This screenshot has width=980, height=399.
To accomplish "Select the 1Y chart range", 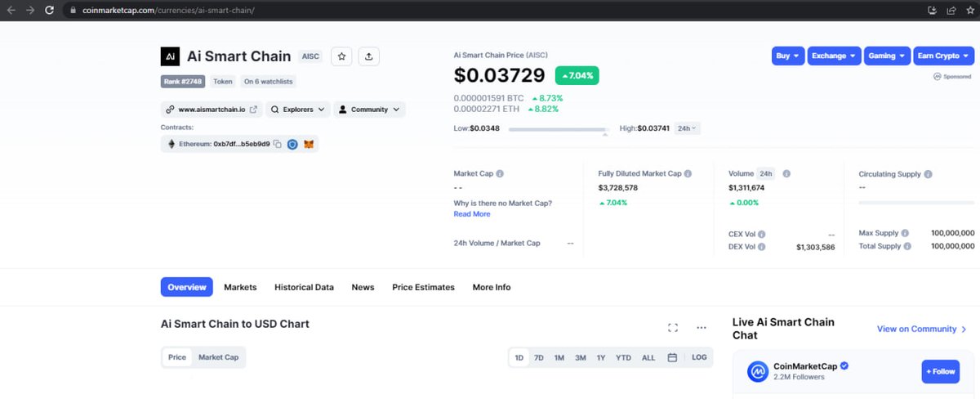I will click(601, 357).
